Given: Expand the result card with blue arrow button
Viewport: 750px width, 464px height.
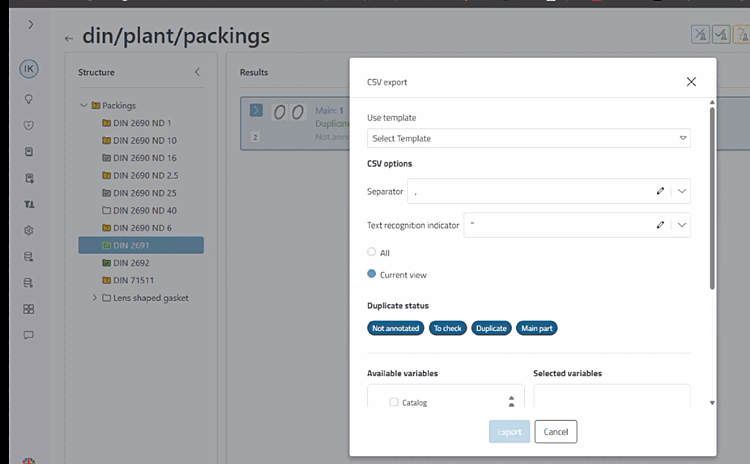Looking at the screenshot, I should click(x=256, y=110).
